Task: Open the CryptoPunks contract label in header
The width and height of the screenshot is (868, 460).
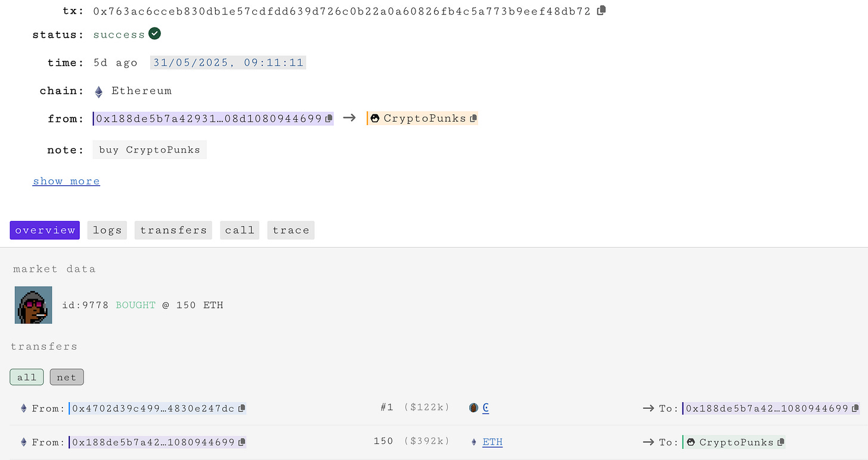Action: [425, 119]
